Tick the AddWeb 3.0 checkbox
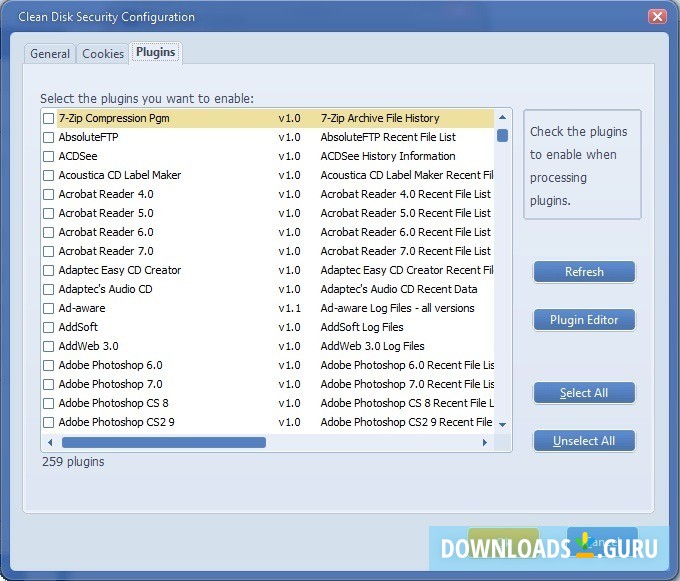This screenshot has width=680, height=581. click(49, 346)
